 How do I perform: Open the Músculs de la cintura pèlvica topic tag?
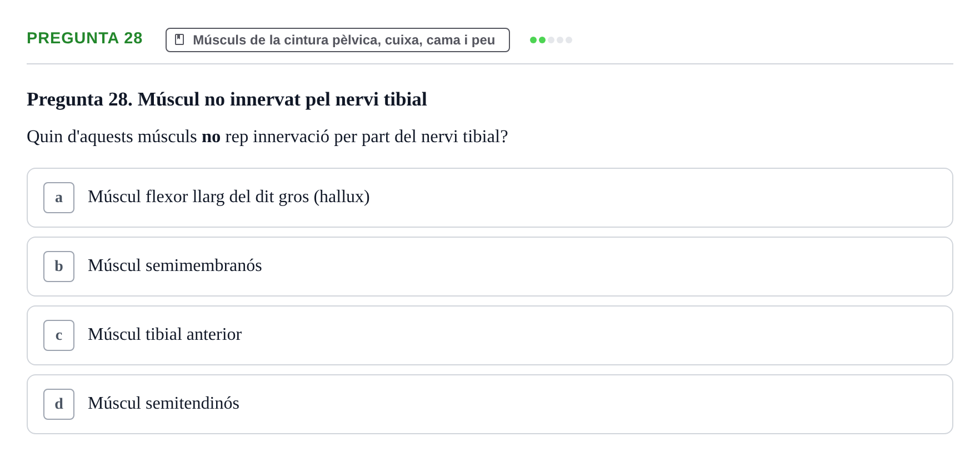tap(338, 40)
